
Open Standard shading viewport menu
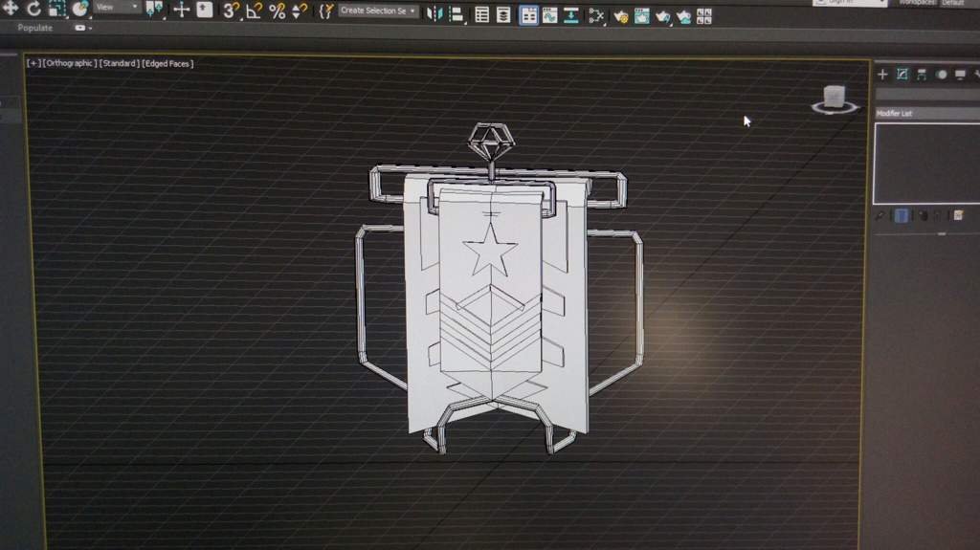(x=120, y=63)
